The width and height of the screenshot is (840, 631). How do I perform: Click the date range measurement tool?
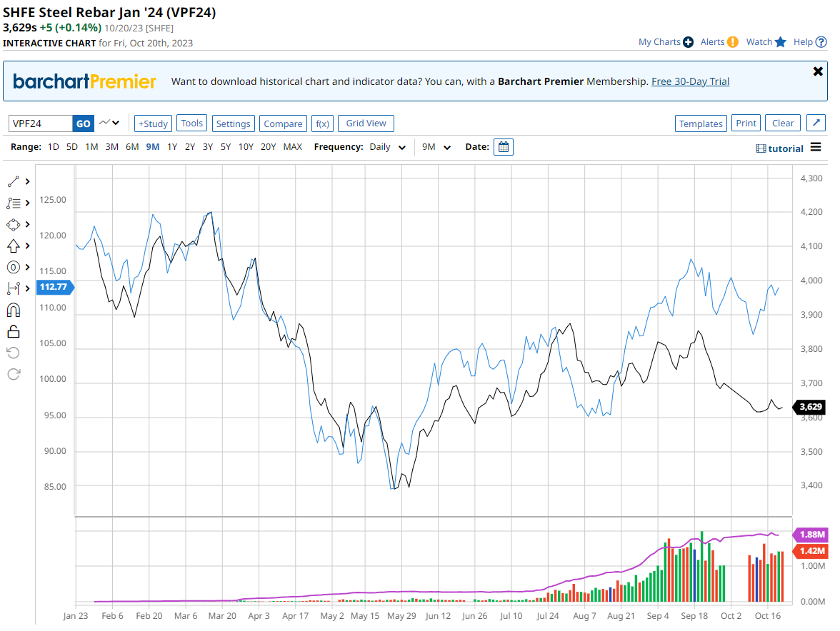tap(13, 288)
